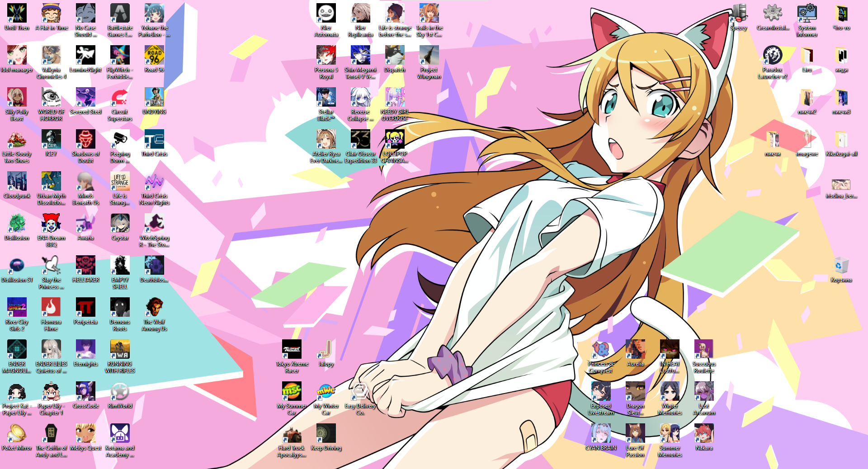Select the WORLD OF HORROR icon
The width and height of the screenshot is (868, 469).
coord(51,104)
